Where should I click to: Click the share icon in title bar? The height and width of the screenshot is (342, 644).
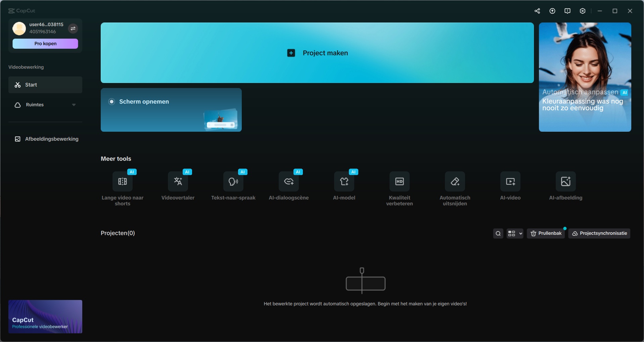537,11
